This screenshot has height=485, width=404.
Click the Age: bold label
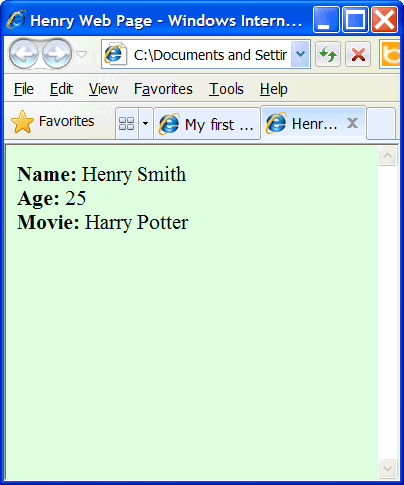coord(38,199)
